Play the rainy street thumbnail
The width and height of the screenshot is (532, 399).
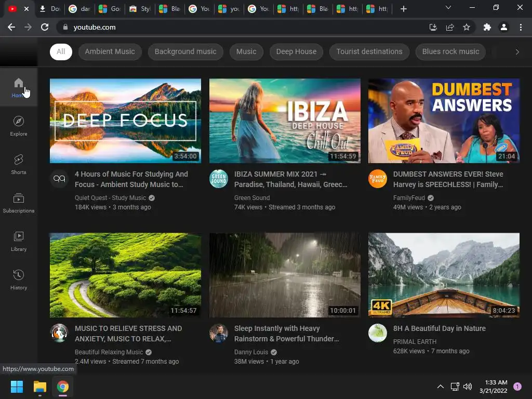(285, 275)
